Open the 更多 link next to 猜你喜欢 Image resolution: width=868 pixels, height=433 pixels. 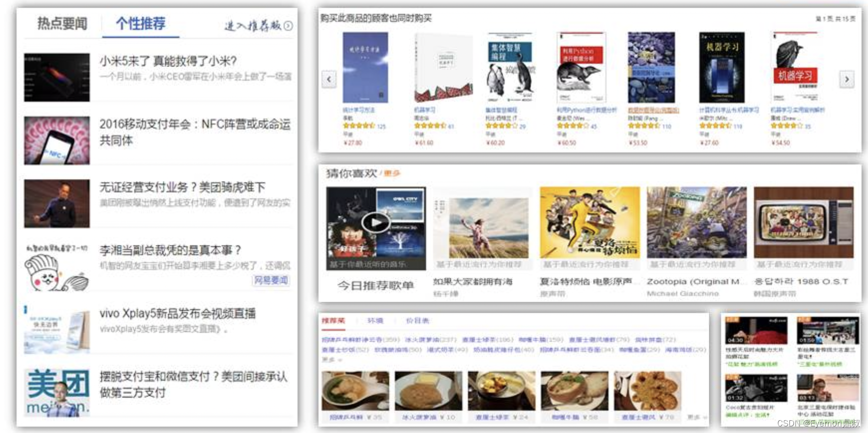point(392,173)
